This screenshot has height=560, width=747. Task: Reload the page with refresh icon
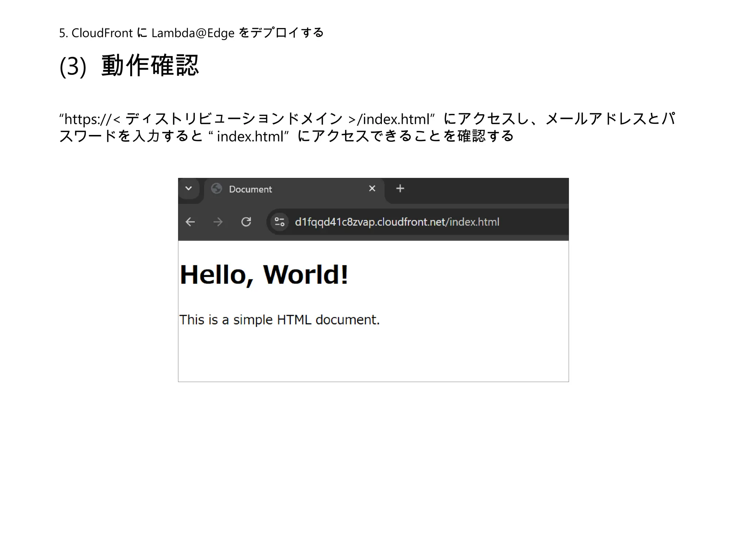(x=246, y=222)
